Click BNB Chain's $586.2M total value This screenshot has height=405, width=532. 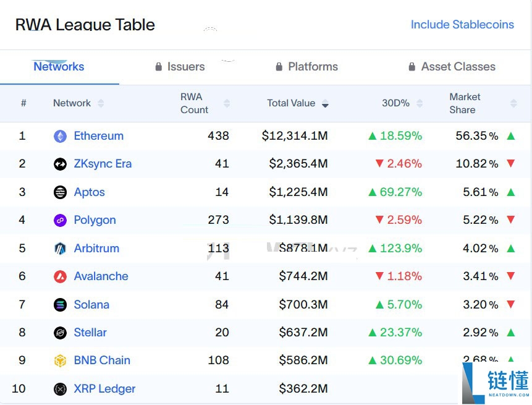[303, 360]
